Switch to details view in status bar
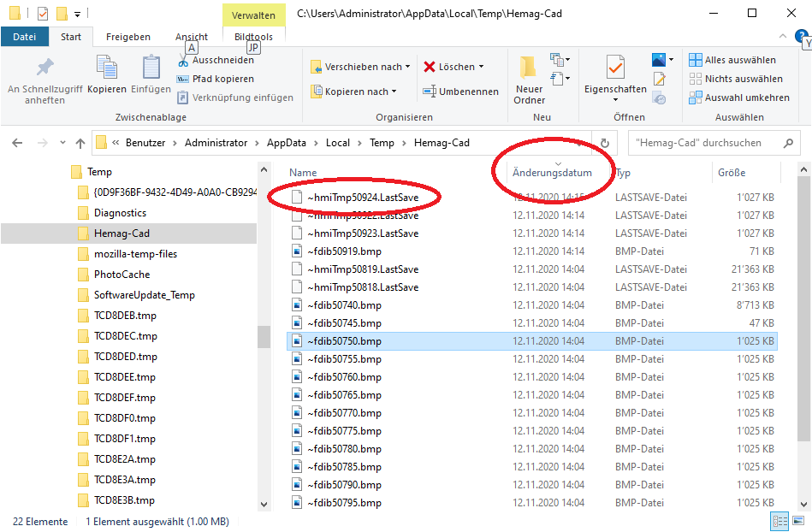 pos(779,521)
